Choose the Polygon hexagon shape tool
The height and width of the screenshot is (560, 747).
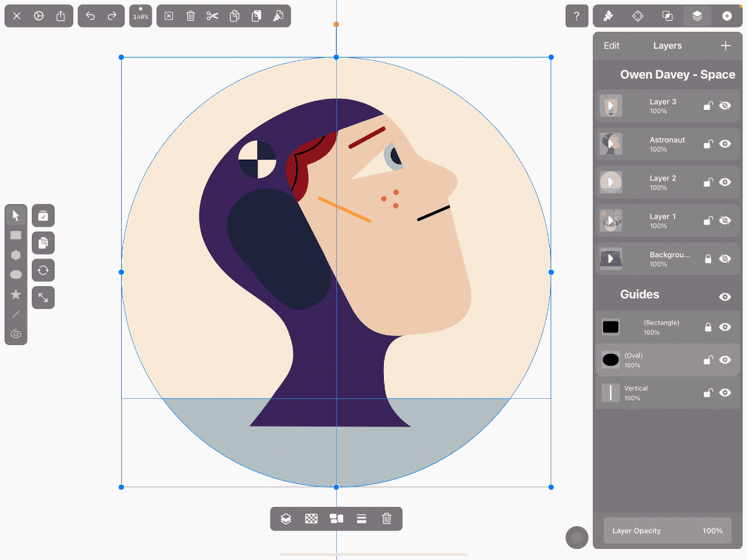click(x=16, y=255)
